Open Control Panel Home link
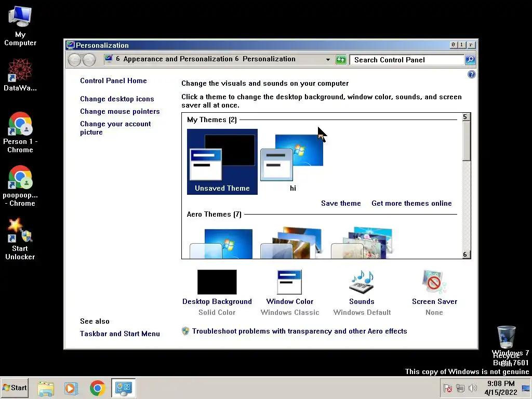Screen dimensions: 532x399 tap(113, 81)
